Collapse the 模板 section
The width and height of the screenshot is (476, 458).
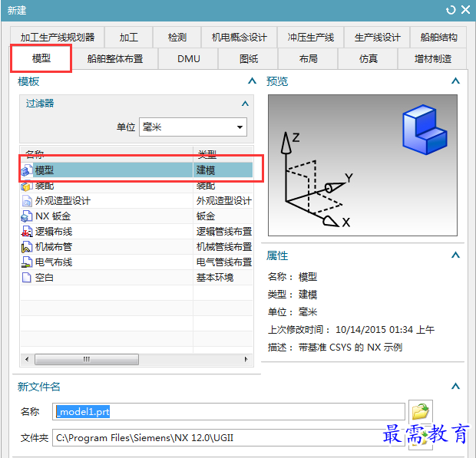pyautogui.click(x=252, y=81)
